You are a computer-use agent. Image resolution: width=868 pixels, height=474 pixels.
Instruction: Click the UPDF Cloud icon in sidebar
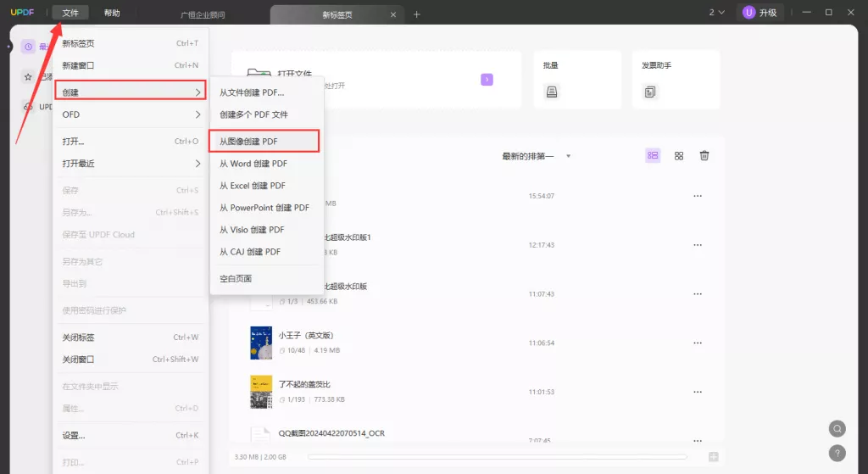28,106
